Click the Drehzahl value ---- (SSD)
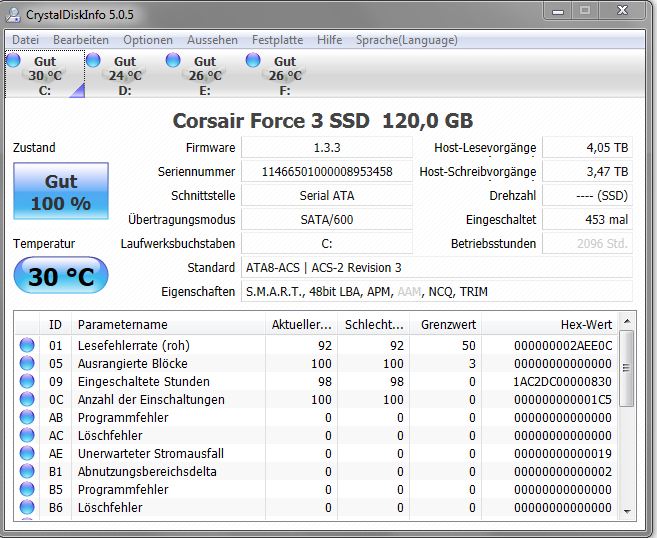This screenshot has height=538, width=657. pos(587,195)
